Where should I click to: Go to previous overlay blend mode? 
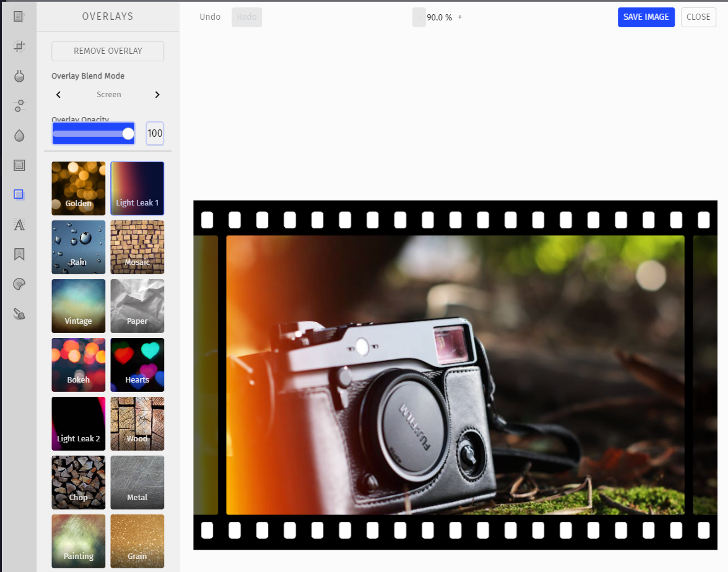(58, 95)
